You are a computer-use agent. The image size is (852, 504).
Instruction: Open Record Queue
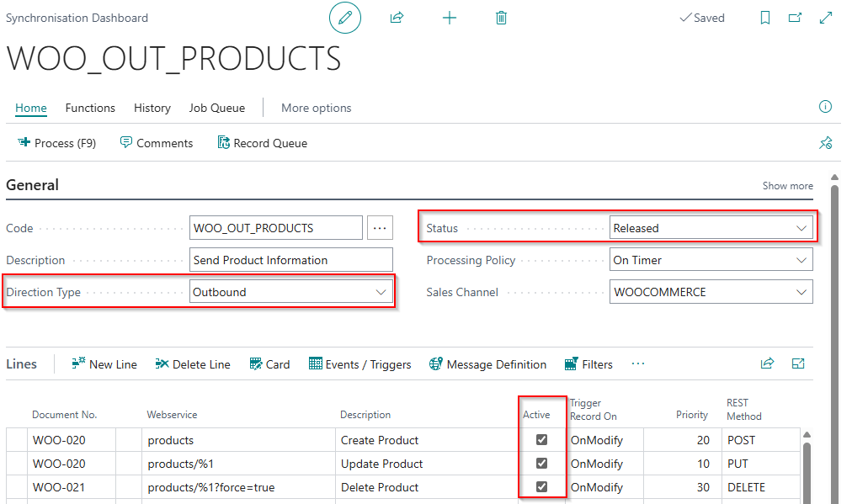click(263, 143)
